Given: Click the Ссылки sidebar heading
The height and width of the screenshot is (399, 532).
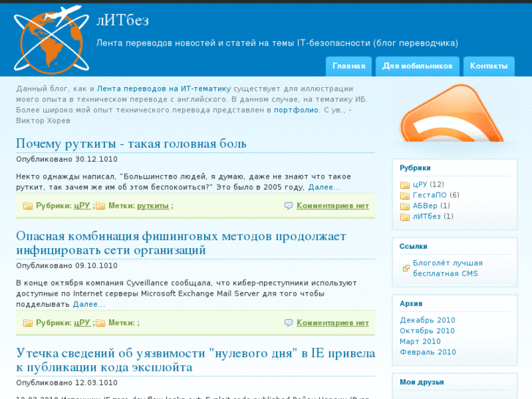Looking at the screenshot, I should (x=413, y=247).
